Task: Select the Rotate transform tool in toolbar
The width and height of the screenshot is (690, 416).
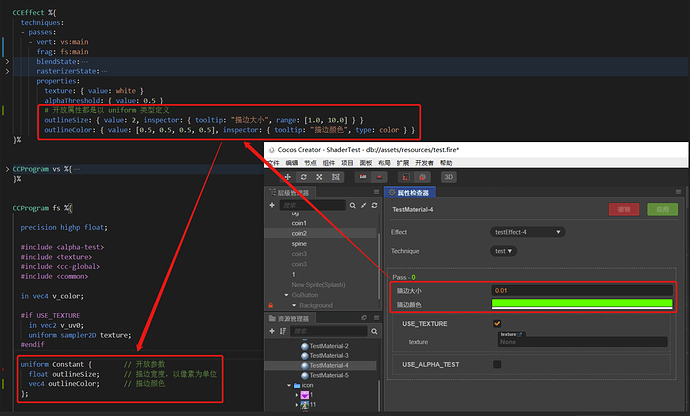Action: [304, 177]
